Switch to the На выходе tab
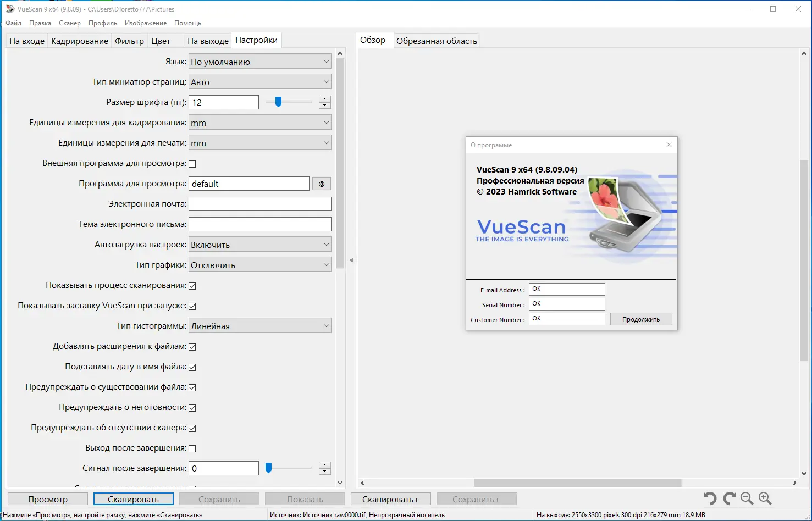The image size is (812, 521). pos(208,41)
